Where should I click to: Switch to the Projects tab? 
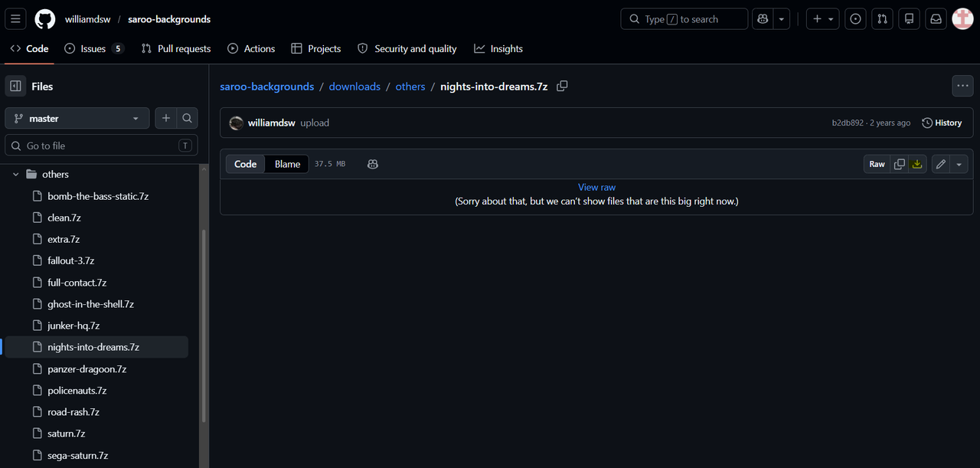316,48
